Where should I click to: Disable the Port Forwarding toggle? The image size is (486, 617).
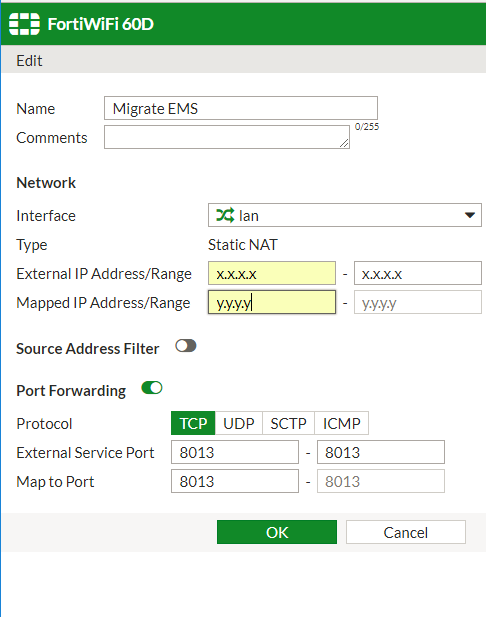(x=152, y=388)
